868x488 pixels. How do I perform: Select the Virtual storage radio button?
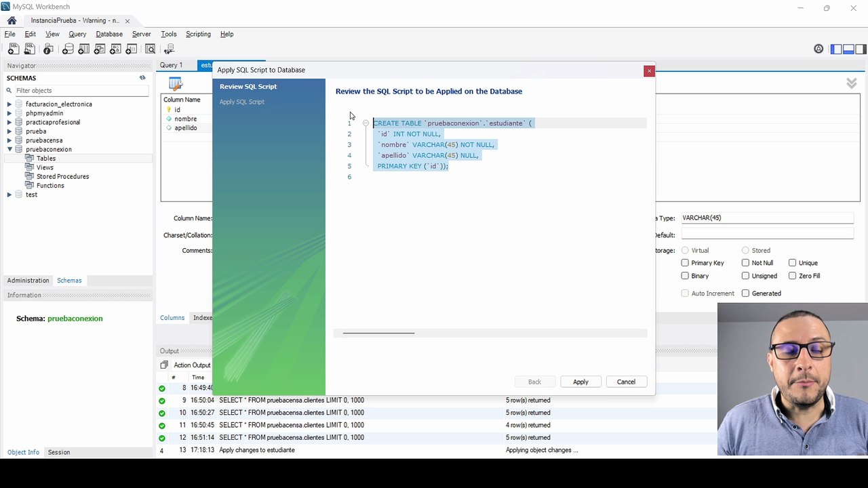(685, 251)
